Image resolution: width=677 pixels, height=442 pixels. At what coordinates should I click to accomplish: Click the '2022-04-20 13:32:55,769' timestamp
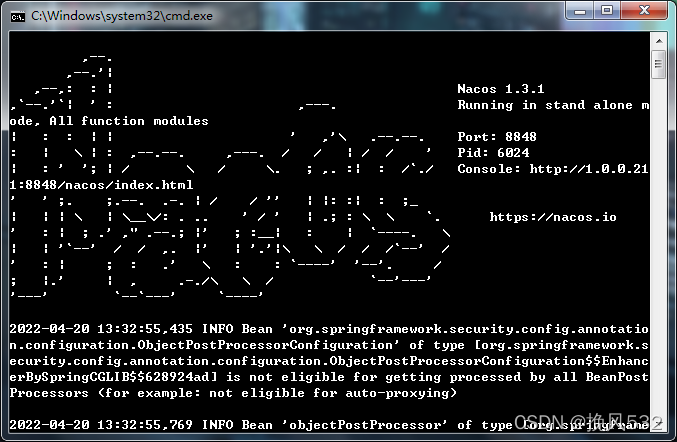(101, 425)
